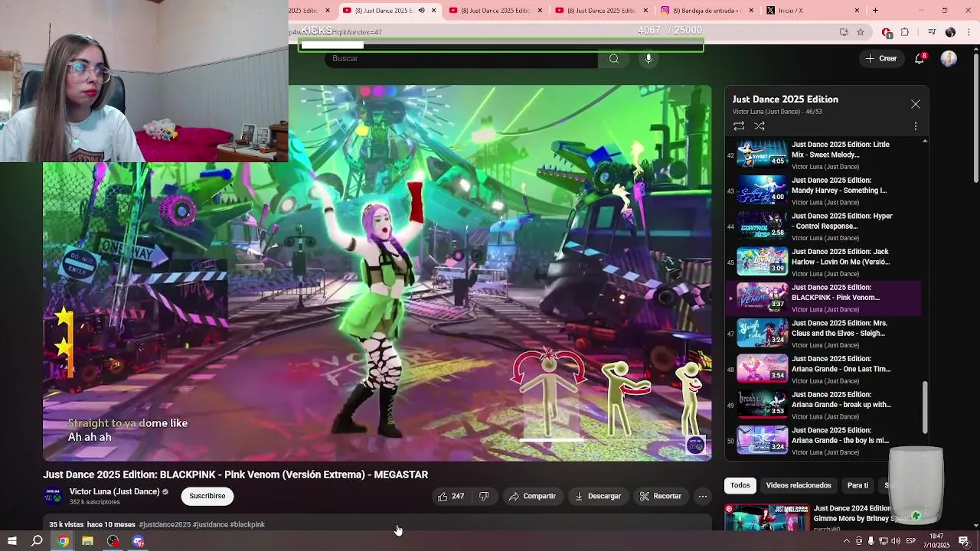Mute the playing YouTube tab via speaker icon
Screen dimensions: 980x551
(x=421, y=11)
